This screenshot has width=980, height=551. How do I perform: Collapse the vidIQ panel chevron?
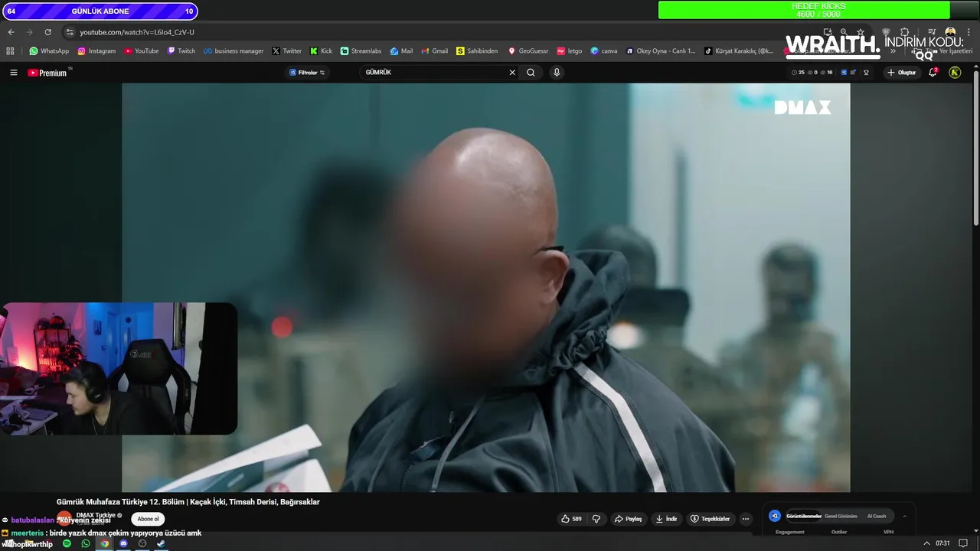(x=904, y=517)
